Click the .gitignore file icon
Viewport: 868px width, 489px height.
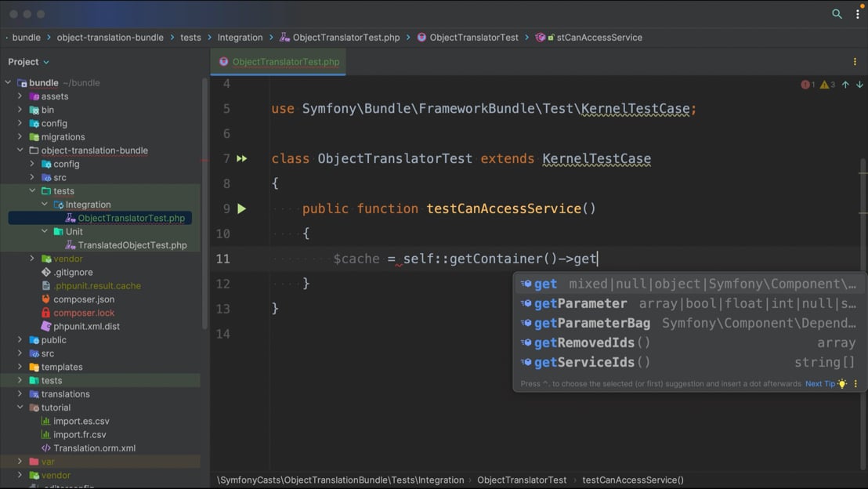pos(46,272)
